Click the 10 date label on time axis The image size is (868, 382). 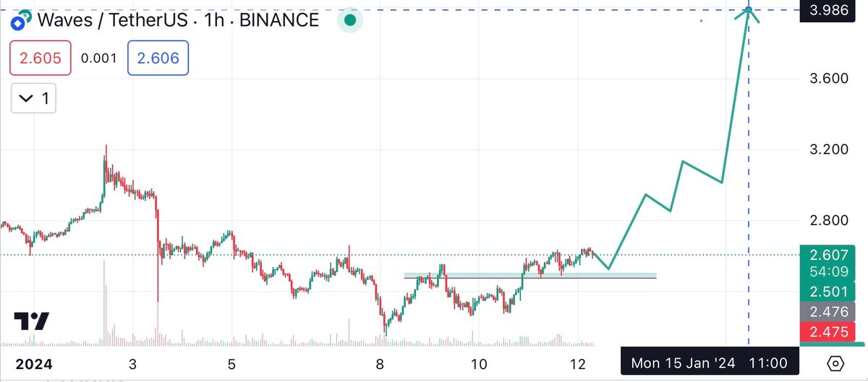pyautogui.click(x=477, y=363)
